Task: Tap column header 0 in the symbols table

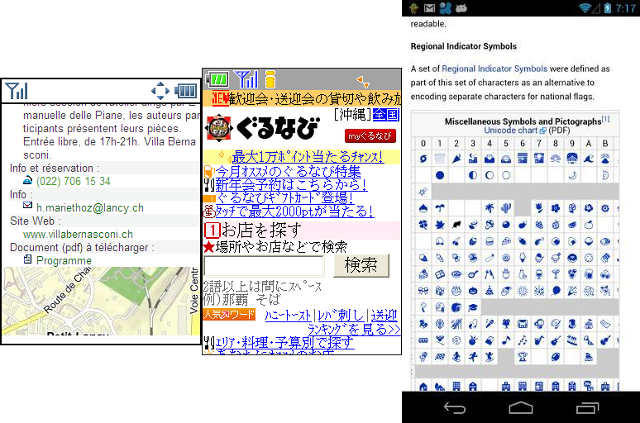Action: [x=423, y=143]
